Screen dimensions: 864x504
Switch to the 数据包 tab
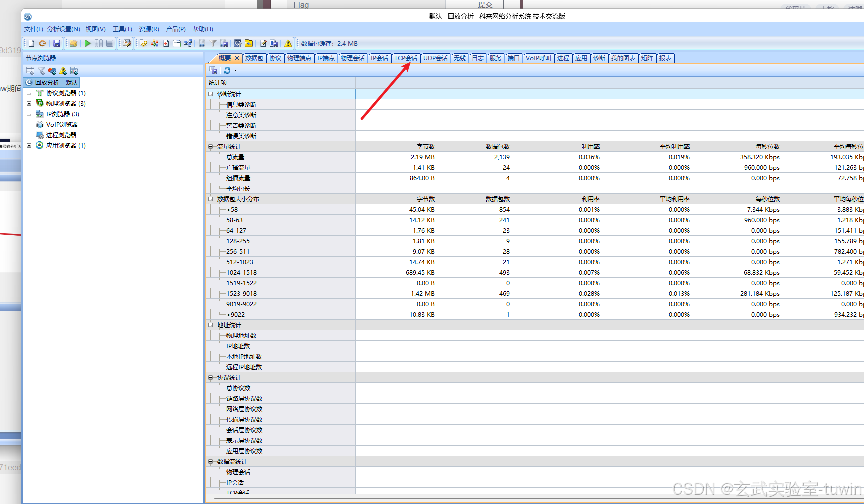[254, 58]
